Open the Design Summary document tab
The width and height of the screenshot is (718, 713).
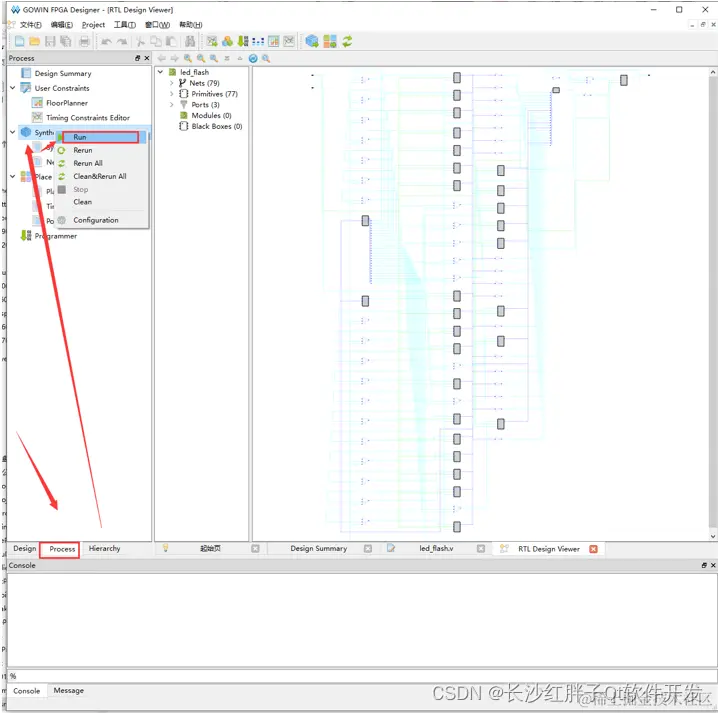(319, 549)
